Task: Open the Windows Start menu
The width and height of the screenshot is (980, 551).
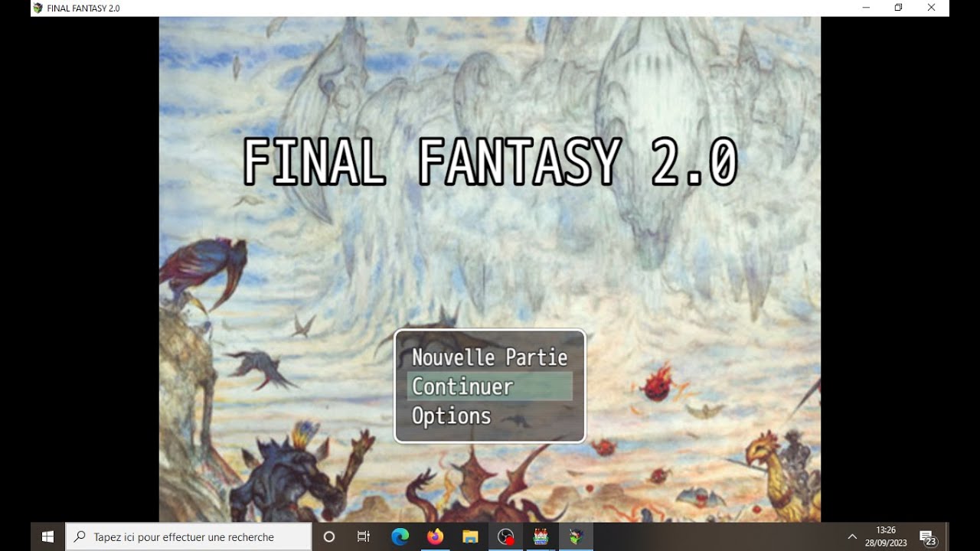Action: 47,537
